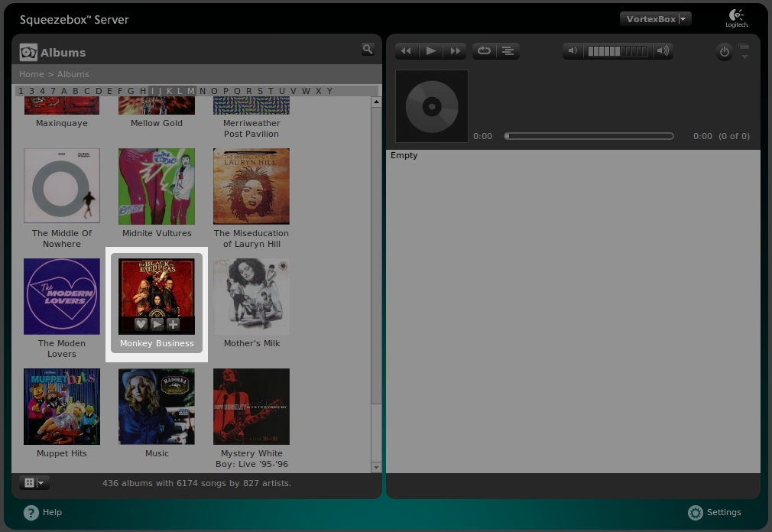Jump to letter P in index
The width and height of the screenshot is (772, 532).
[225, 91]
